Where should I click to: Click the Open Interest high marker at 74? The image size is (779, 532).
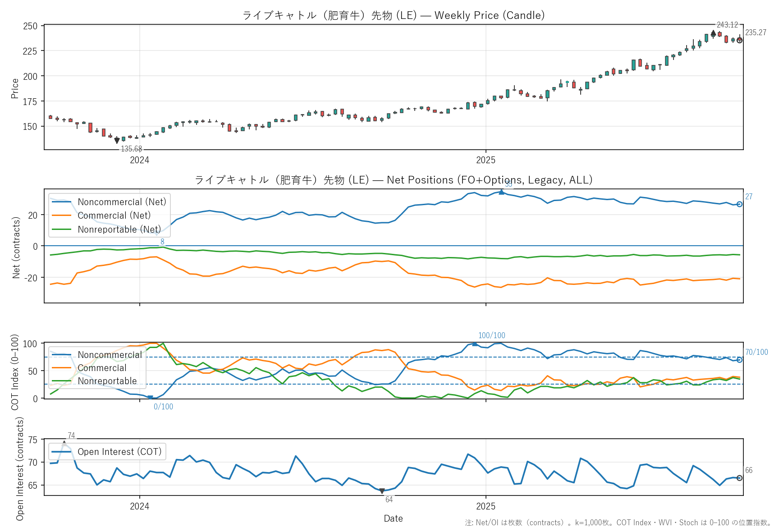pyautogui.click(x=64, y=444)
